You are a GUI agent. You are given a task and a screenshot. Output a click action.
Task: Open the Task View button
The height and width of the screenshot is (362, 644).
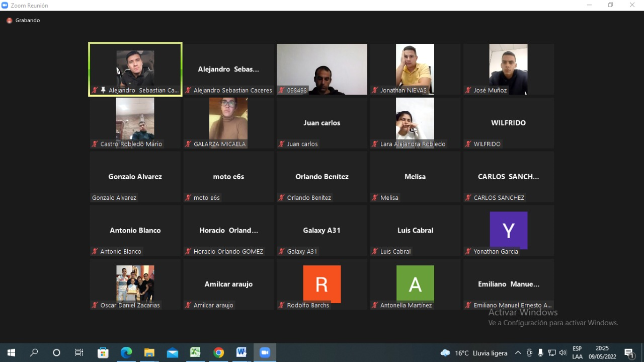click(x=79, y=352)
